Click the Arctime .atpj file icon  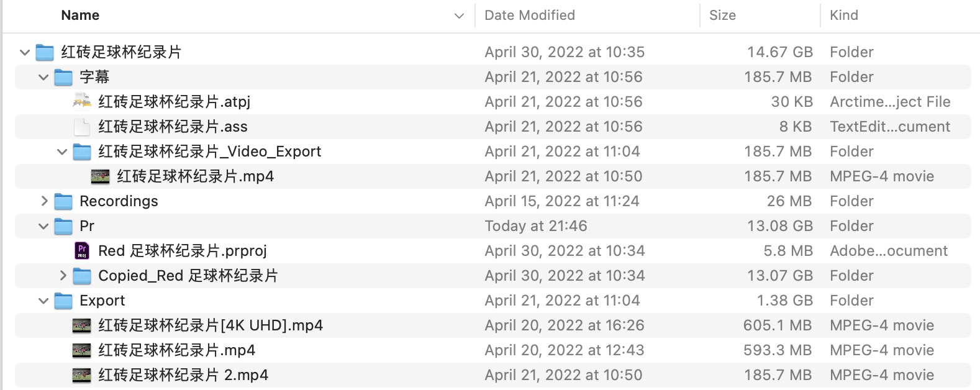[x=82, y=101]
